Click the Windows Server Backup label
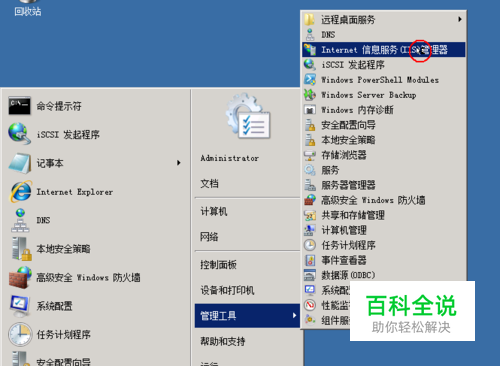The image size is (500, 366). pyautogui.click(x=368, y=95)
